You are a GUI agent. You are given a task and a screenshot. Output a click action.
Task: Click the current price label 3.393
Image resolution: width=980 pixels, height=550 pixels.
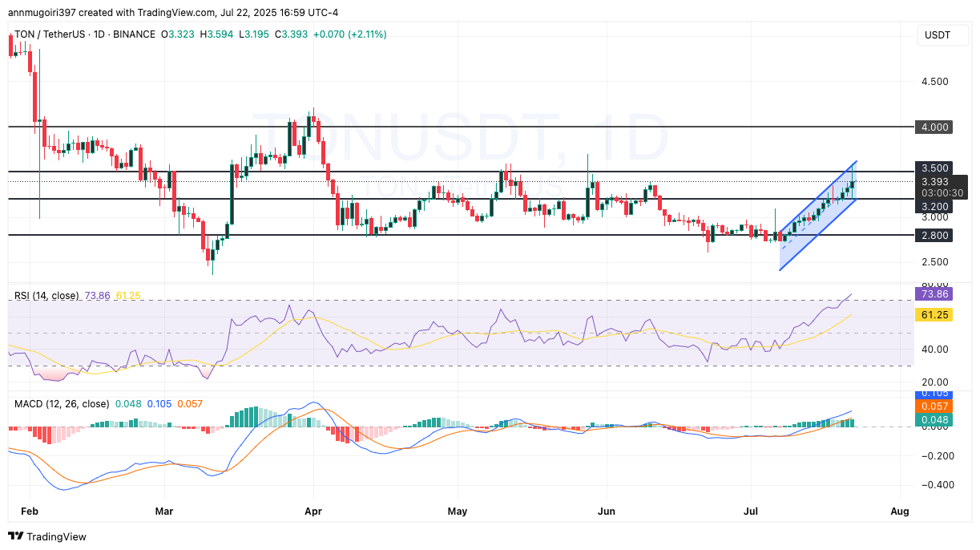[935, 182]
